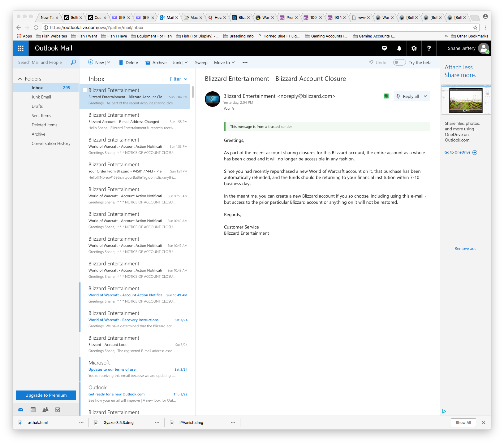This screenshot has height=445, width=504.
Task: Open the Fish Websites bookmark folder
Action: [x=51, y=36]
